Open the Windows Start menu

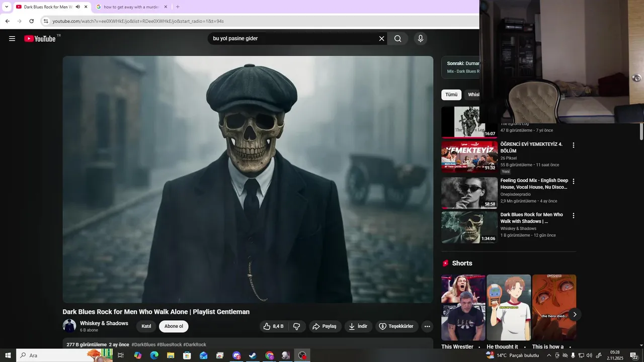click(x=8, y=355)
